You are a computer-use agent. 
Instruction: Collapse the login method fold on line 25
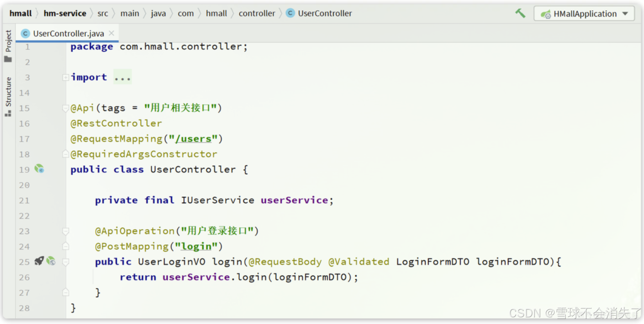(x=66, y=262)
